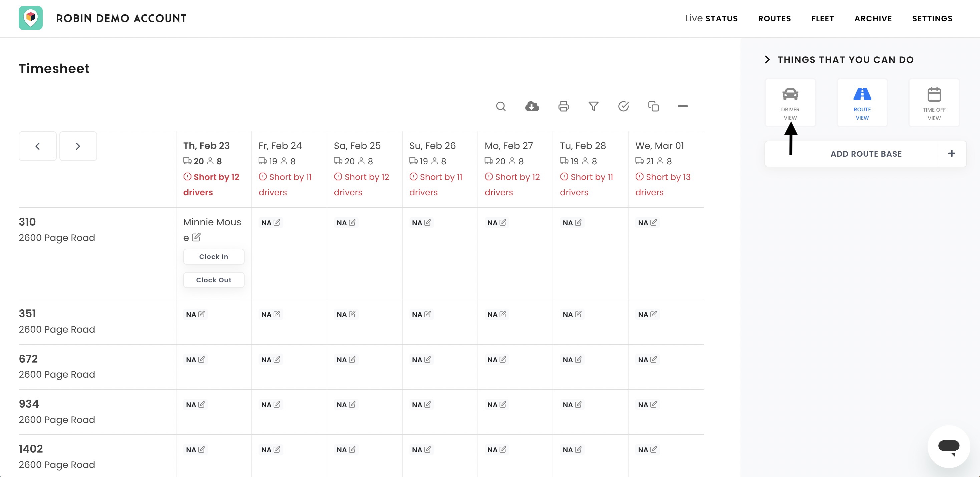Open the chat bubble widget

[x=948, y=447]
